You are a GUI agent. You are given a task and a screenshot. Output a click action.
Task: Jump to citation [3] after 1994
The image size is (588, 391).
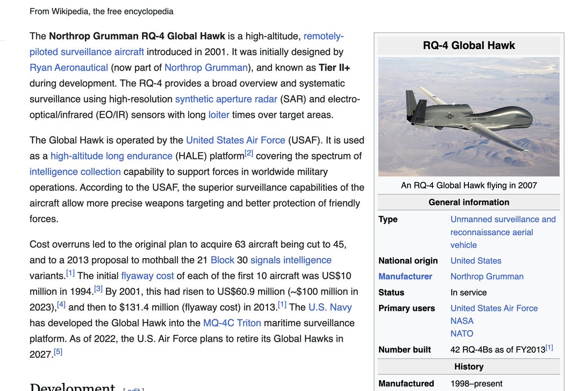pos(98,288)
